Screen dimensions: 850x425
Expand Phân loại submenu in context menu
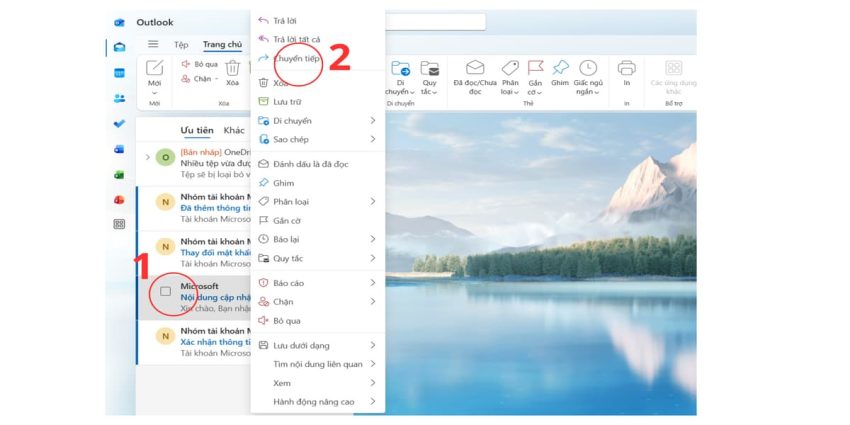(318, 202)
